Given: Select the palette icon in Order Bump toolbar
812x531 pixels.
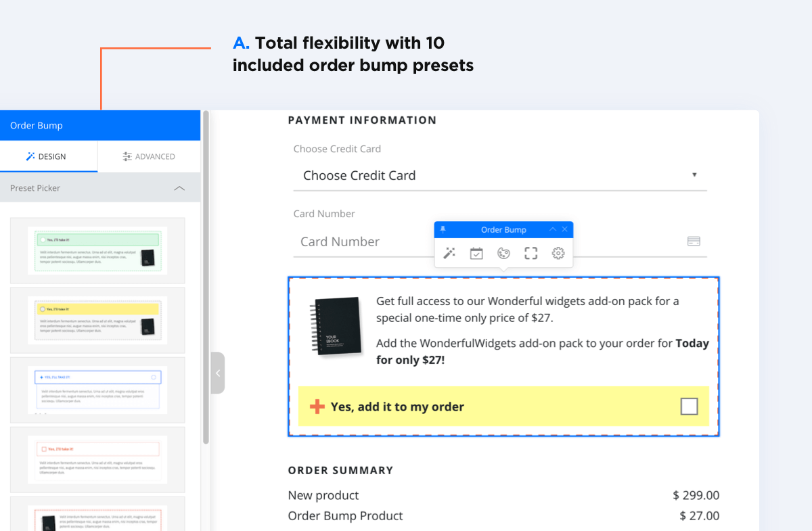Looking at the screenshot, I should [x=503, y=253].
